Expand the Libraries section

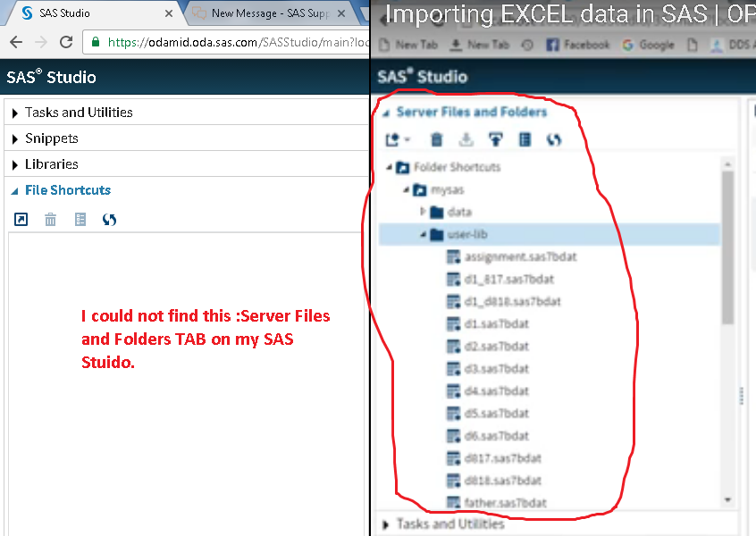point(14,165)
